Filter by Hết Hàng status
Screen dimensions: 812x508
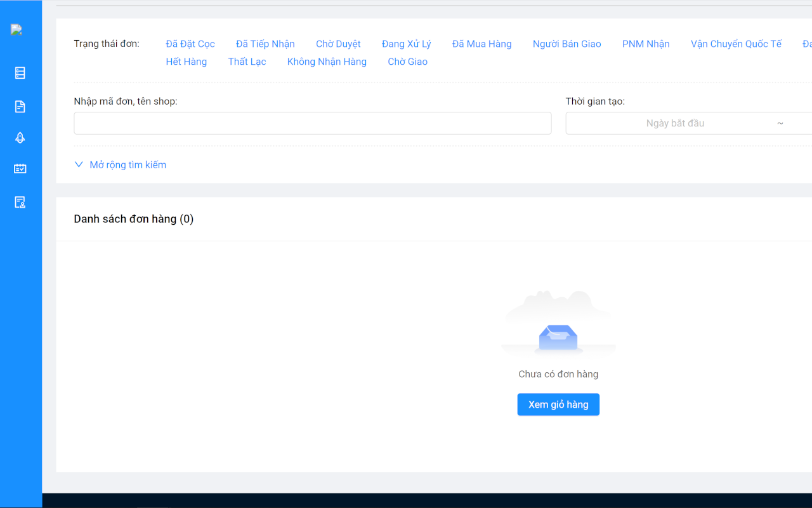(187, 62)
